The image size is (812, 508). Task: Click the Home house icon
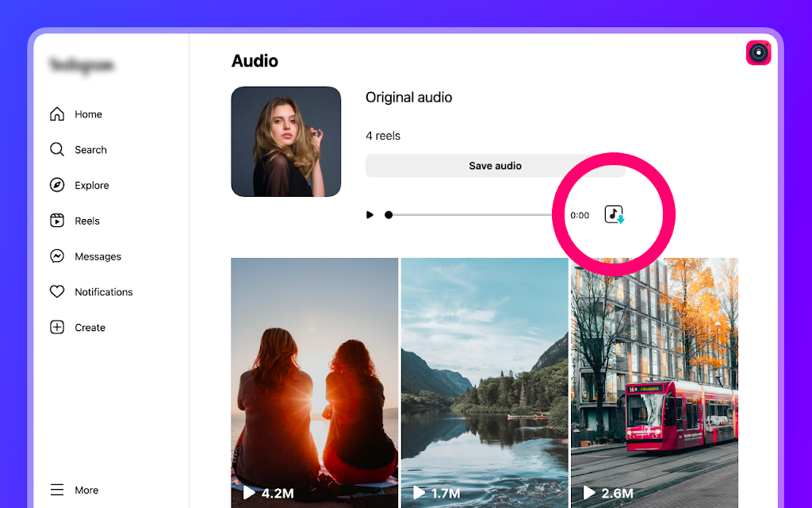[57, 114]
